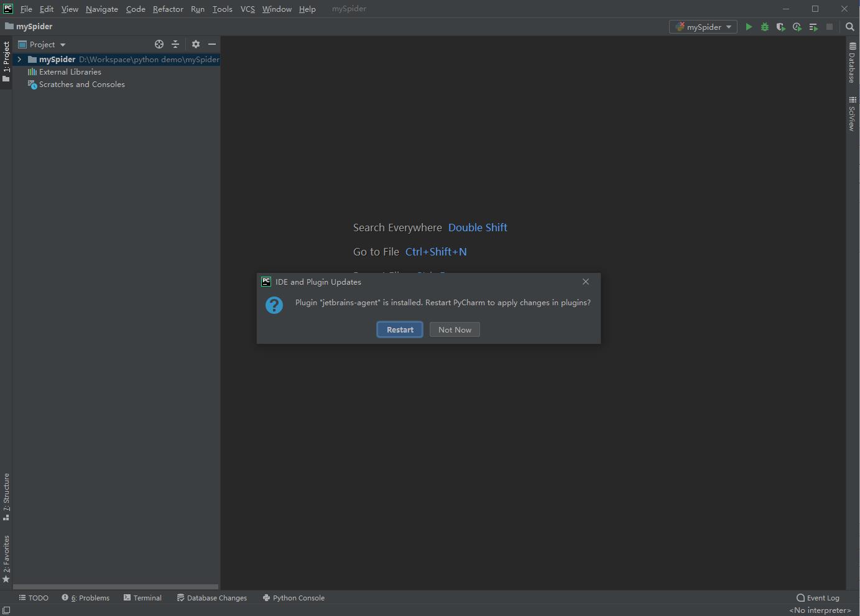Open the View menu
The height and width of the screenshot is (616, 860).
[70, 9]
